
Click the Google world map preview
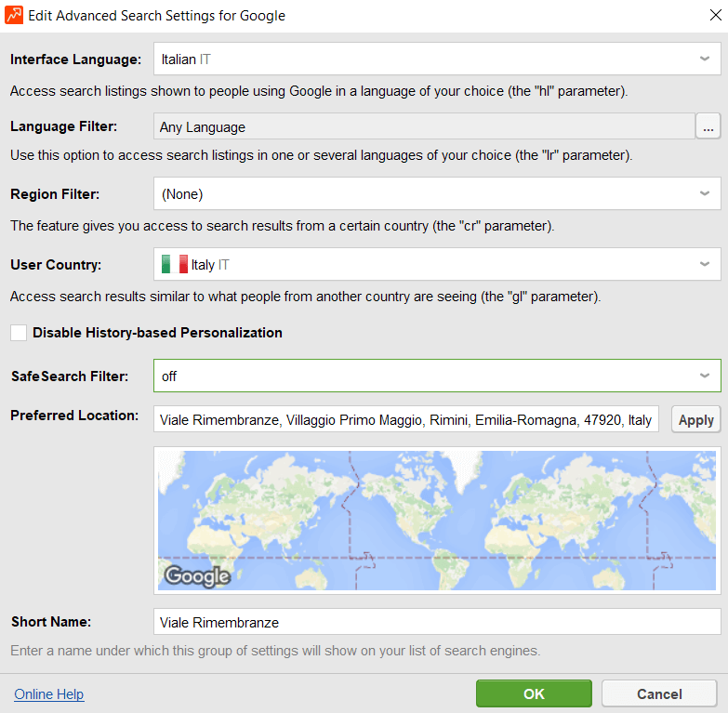437,521
